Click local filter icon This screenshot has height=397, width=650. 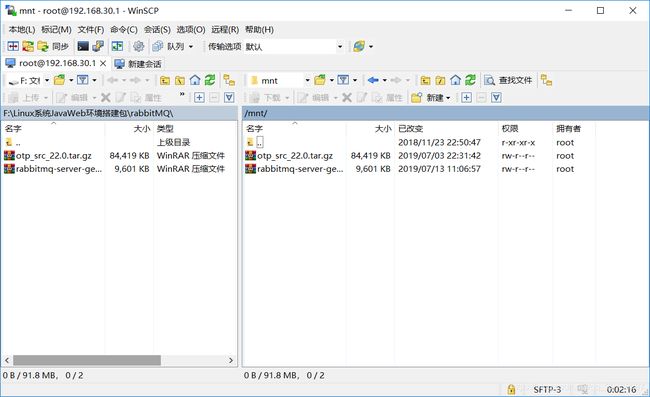(83, 80)
